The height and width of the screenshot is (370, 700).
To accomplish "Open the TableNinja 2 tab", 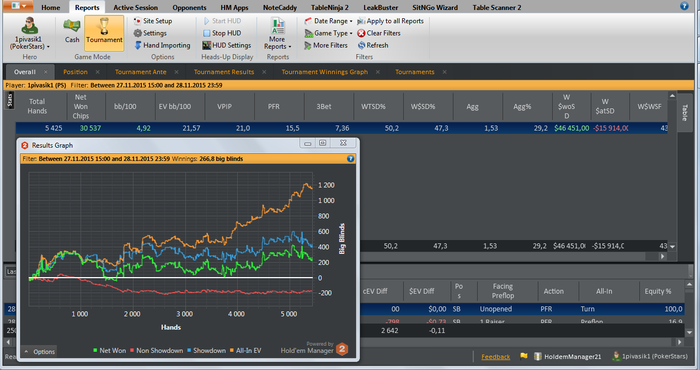I will [330, 7].
